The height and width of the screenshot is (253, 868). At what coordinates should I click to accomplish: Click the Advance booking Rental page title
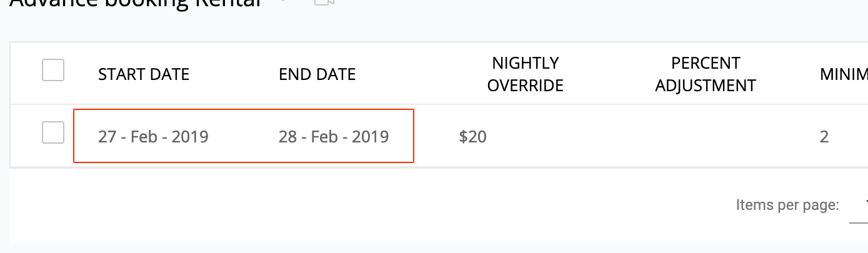(136, 2)
